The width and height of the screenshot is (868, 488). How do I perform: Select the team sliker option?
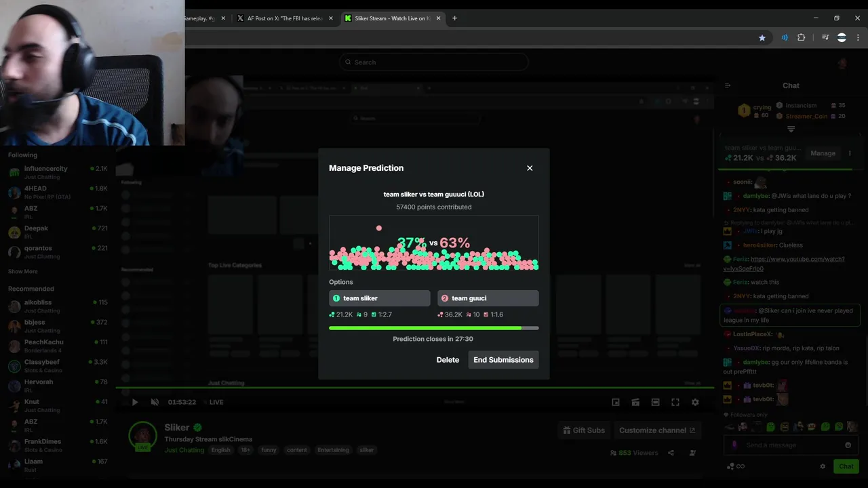coord(380,298)
